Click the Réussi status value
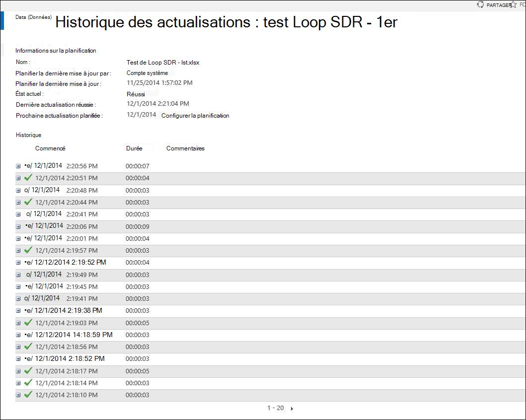This screenshot has height=420, width=526. coord(136,94)
